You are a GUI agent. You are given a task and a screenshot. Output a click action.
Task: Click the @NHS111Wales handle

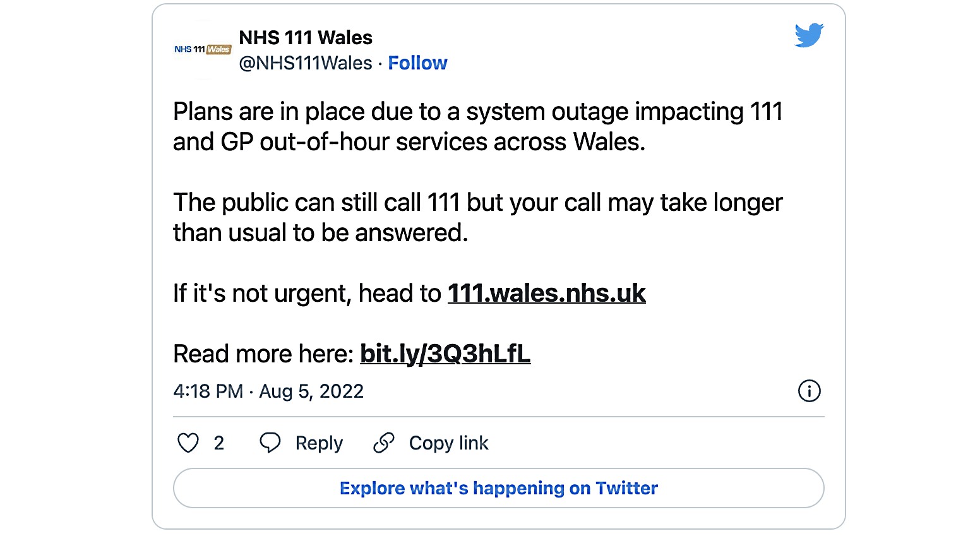coord(306,63)
